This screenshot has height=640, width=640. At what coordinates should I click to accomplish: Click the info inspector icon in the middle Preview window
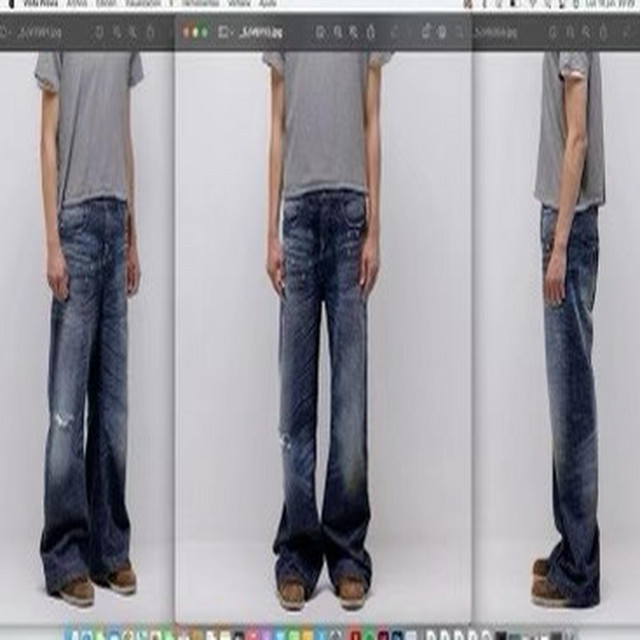[x=320, y=32]
